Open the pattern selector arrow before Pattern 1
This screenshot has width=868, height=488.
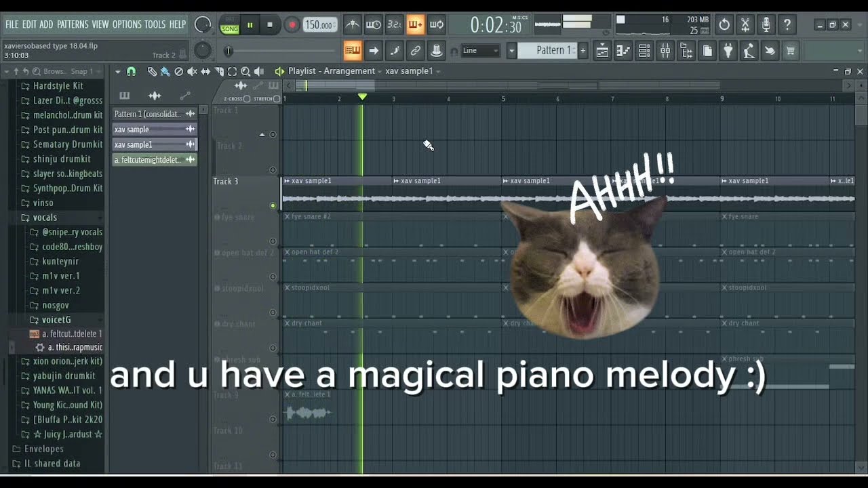click(512, 51)
